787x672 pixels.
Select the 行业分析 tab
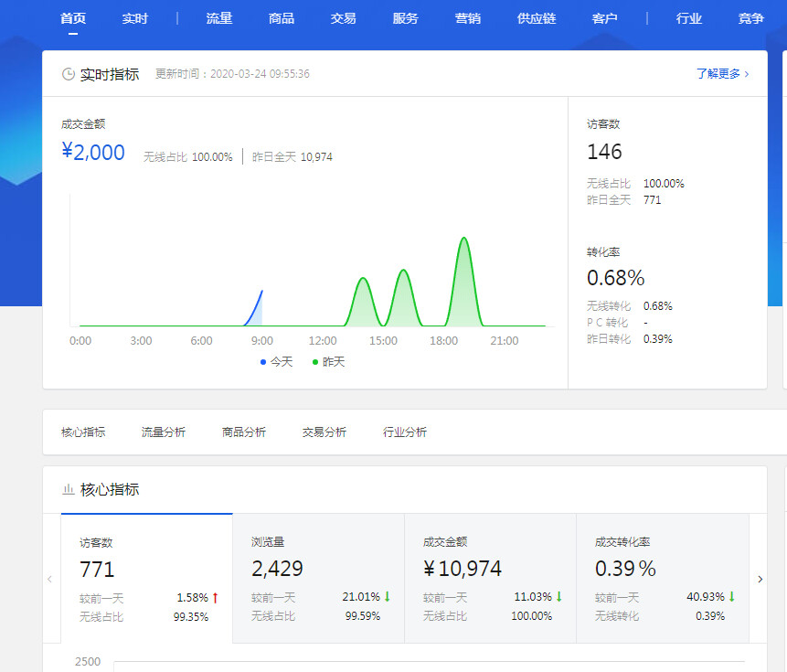click(x=405, y=432)
